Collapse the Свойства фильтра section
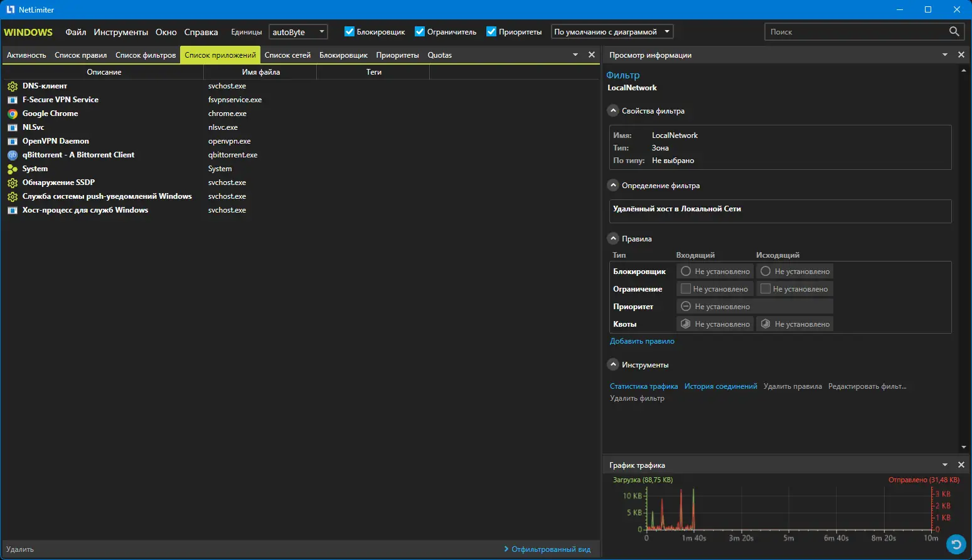Screen dimensions: 972x560 (x=614, y=111)
